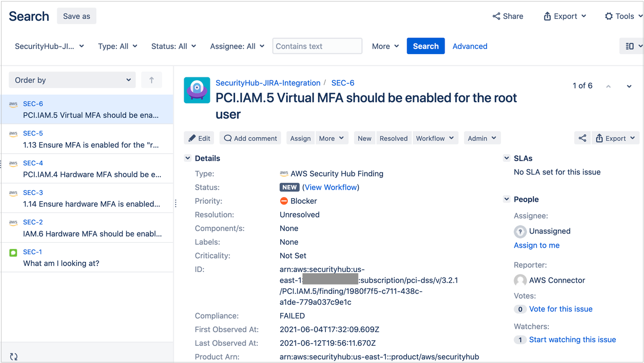Start watching this issue
This screenshot has height=363, width=644.
point(572,339)
